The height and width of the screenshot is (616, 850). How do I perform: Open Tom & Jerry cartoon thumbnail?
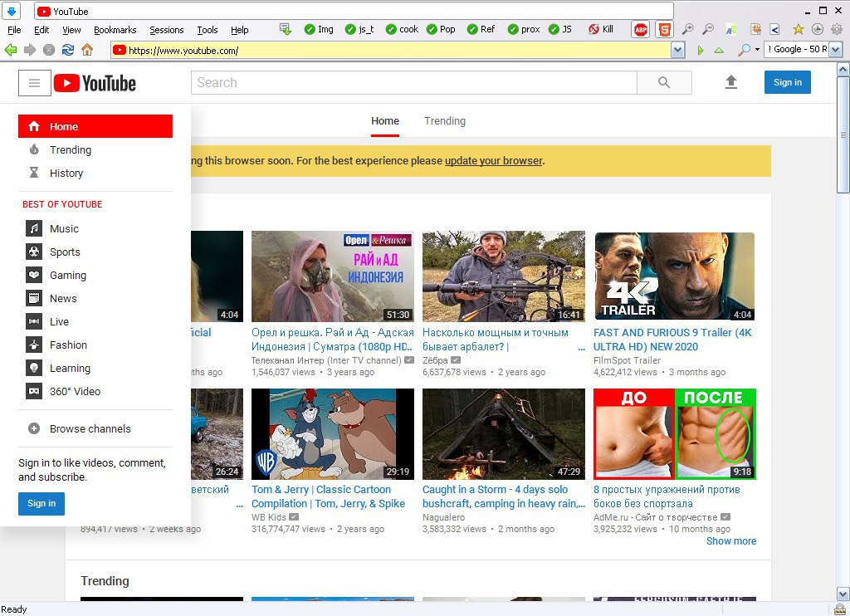(x=332, y=434)
